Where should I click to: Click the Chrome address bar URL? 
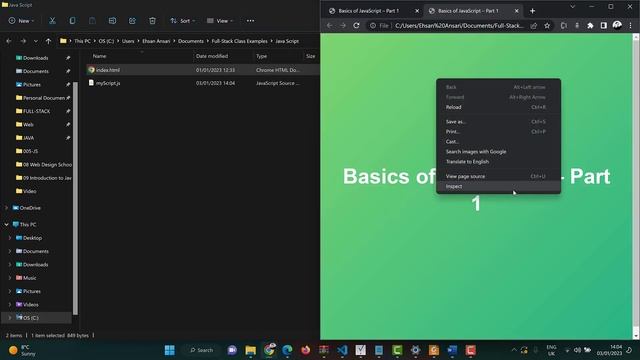click(459, 26)
